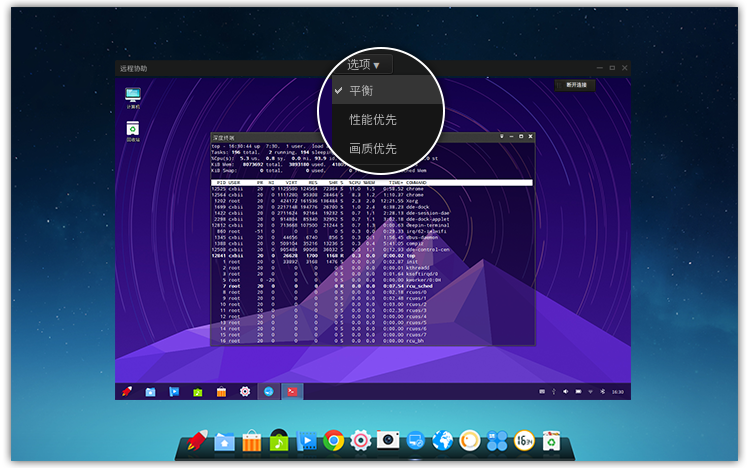Open the camera app in dock
The image size is (749, 468).
tap(388, 440)
